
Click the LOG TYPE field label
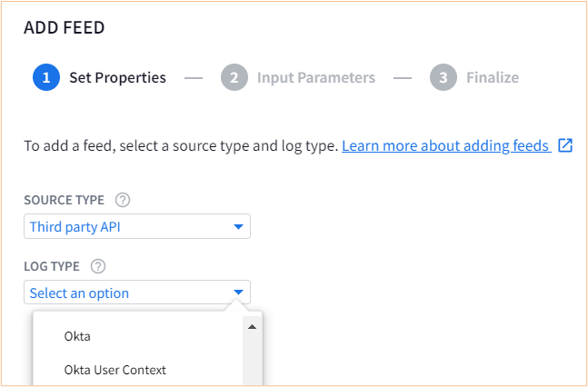[52, 266]
